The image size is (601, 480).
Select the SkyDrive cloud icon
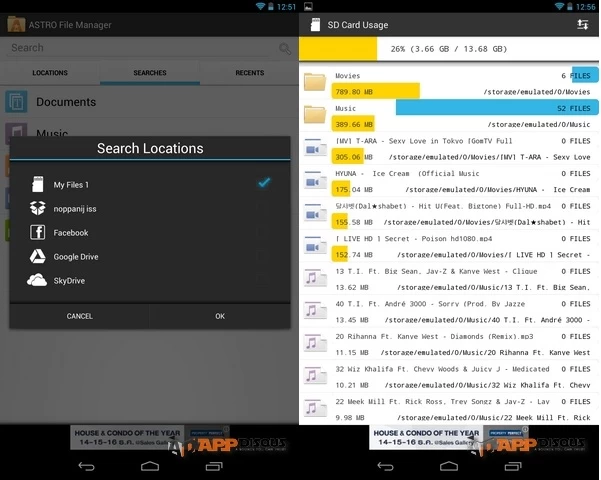click(x=37, y=280)
